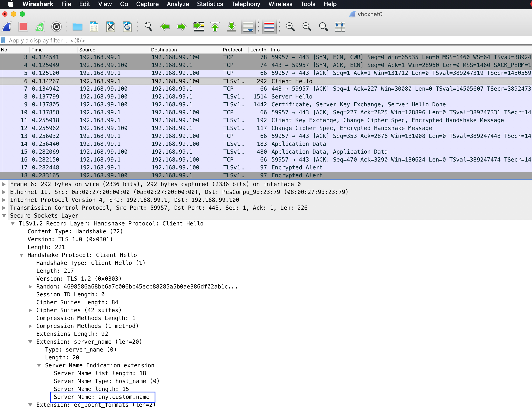Open the Tools menu
Screen dimensions: 532x408
pyautogui.click(x=308, y=4)
